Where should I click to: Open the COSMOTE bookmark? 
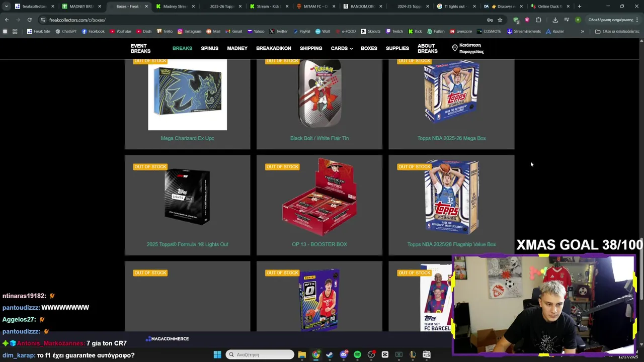(x=489, y=31)
